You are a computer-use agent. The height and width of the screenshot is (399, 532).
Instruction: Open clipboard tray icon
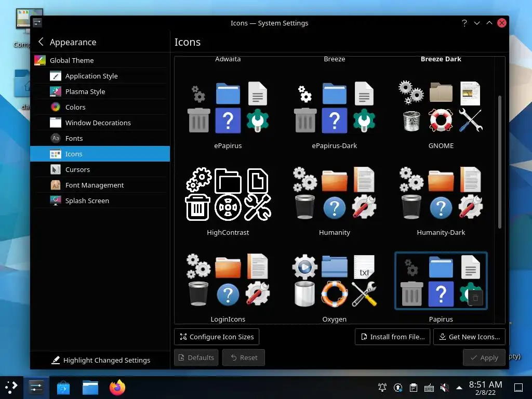414,388
